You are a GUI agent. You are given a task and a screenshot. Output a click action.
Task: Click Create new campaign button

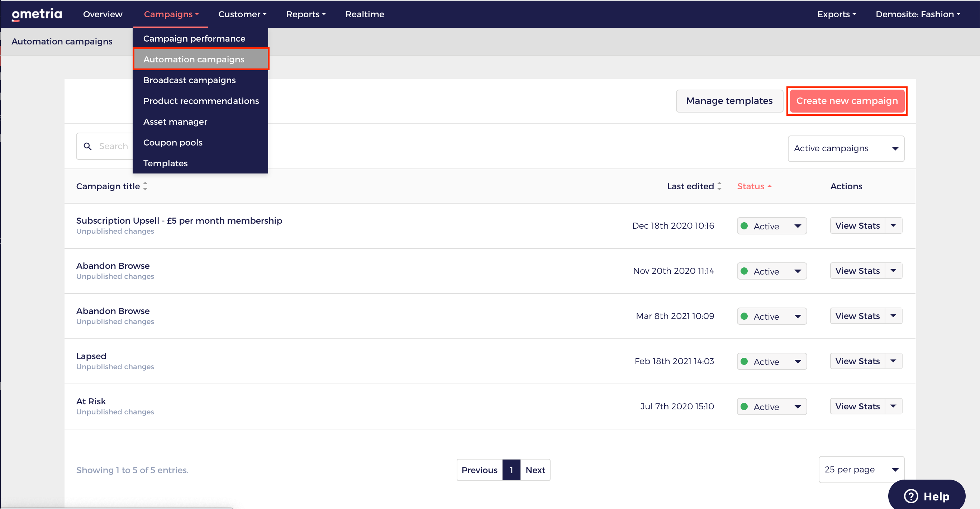pos(846,101)
